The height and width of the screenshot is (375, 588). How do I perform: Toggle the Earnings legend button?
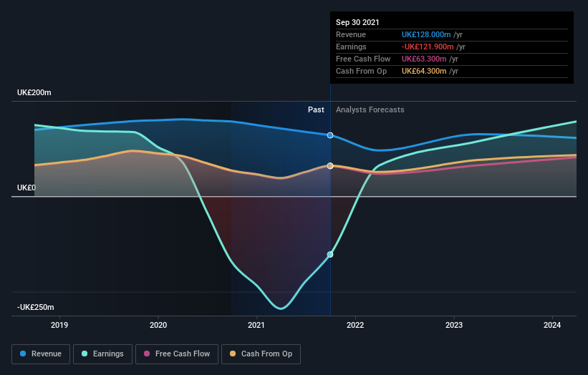pos(102,354)
